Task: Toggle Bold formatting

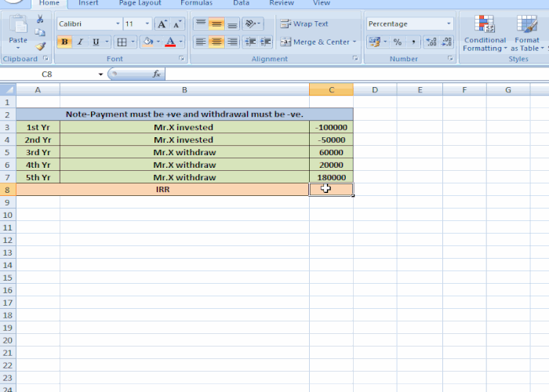Action: 64,42
